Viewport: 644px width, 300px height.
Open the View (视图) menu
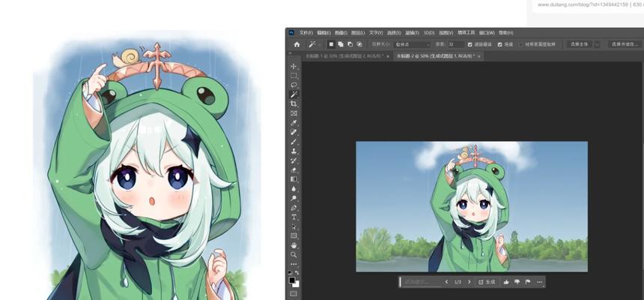pyautogui.click(x=446, y=33)
